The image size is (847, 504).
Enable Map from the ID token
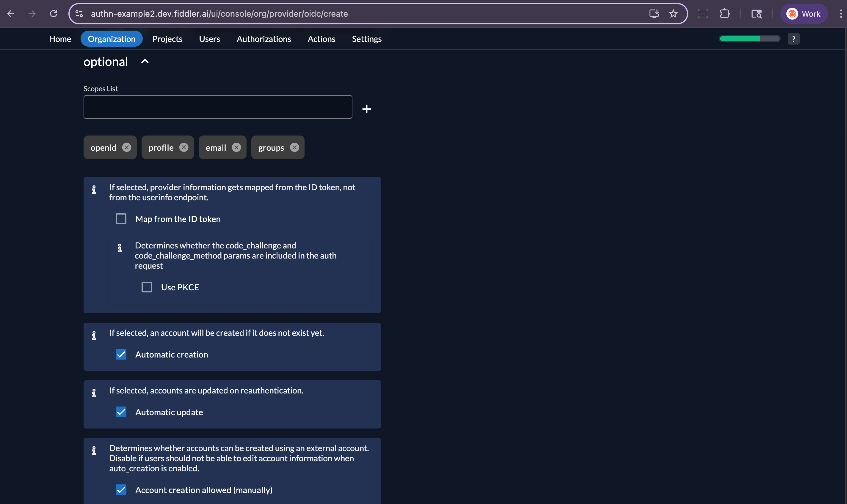[121, 219]
